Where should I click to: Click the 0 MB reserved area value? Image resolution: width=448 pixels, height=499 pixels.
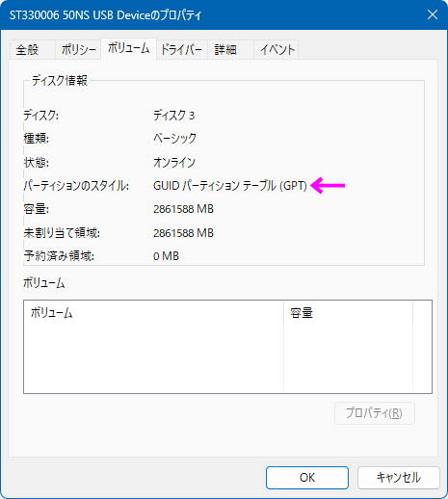point(166,256)
